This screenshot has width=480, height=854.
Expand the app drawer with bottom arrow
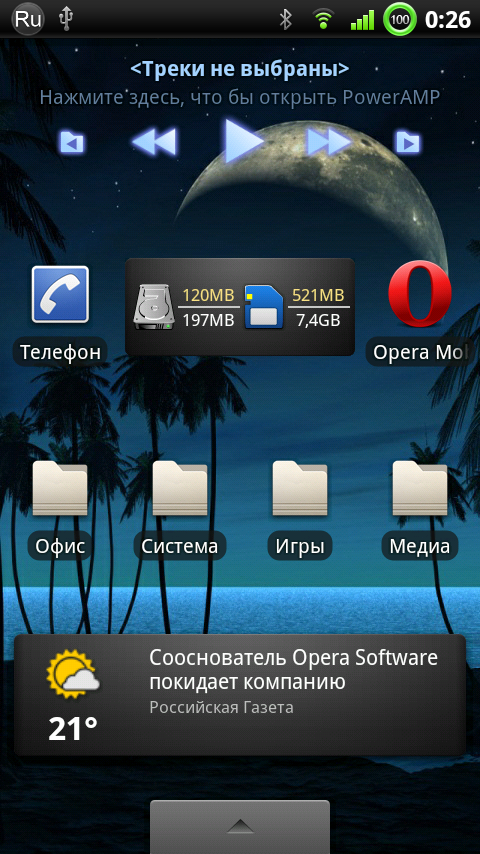coord(240,826)
